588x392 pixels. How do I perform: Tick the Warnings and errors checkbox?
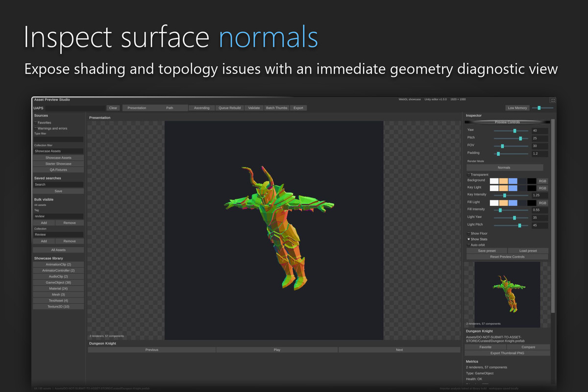coord(35,128)
